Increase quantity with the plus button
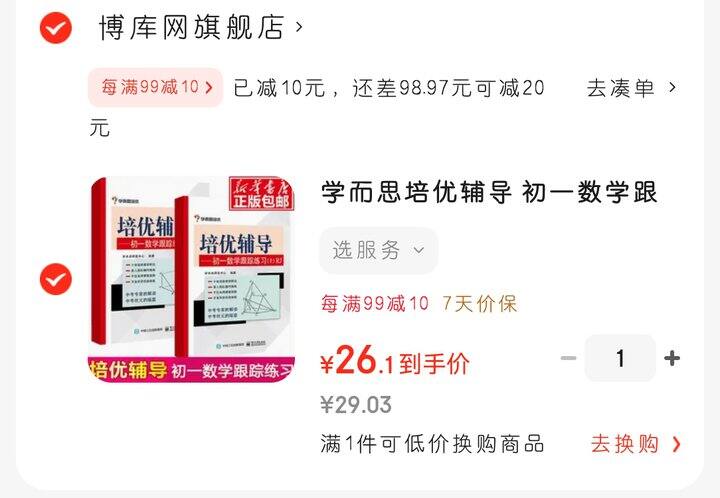The width and height of the screenshot is (720, 498). point(672,358)
